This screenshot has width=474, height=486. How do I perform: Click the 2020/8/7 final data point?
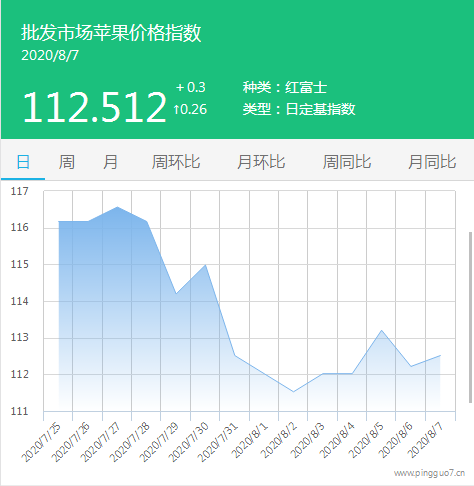[x=440, y=355]
